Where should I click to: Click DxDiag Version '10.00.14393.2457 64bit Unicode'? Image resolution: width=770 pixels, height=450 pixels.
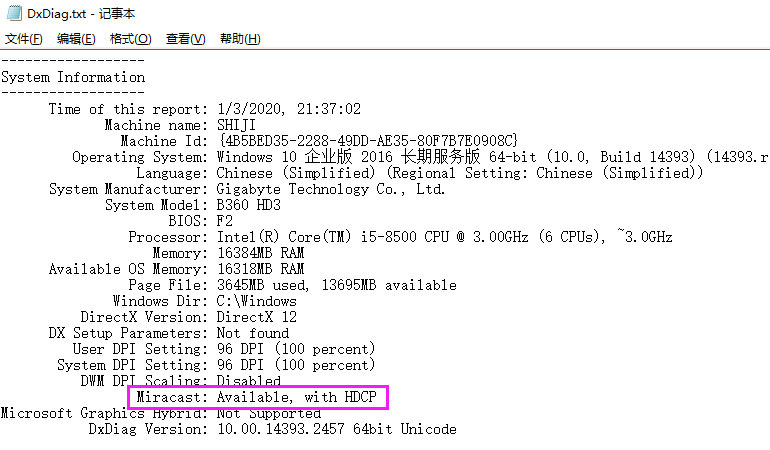(x=337, y=429)
